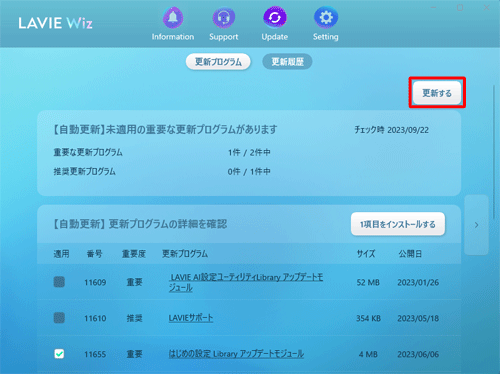Click the 52 MB size value

point(368,283)
